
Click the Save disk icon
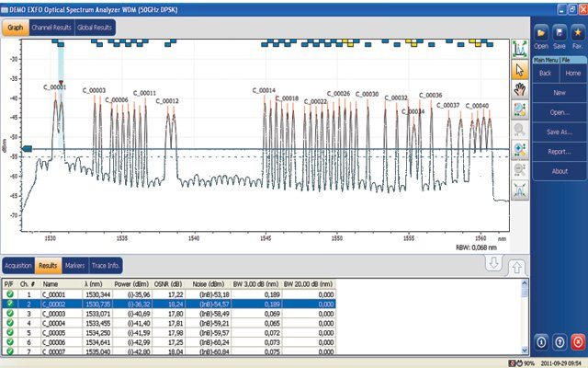pos(559,33)
